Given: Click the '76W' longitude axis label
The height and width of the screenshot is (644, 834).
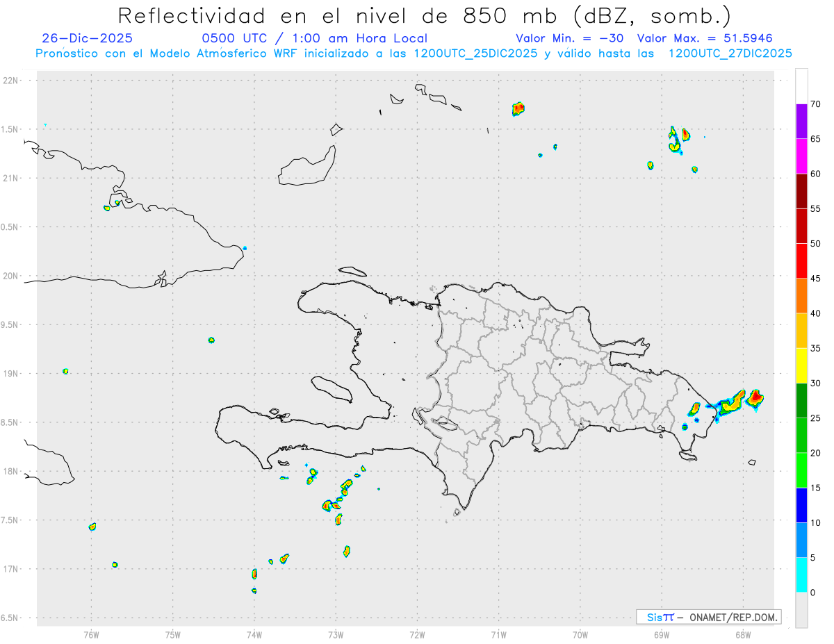Looking at the screenshot, I should [x=91, y=634].
